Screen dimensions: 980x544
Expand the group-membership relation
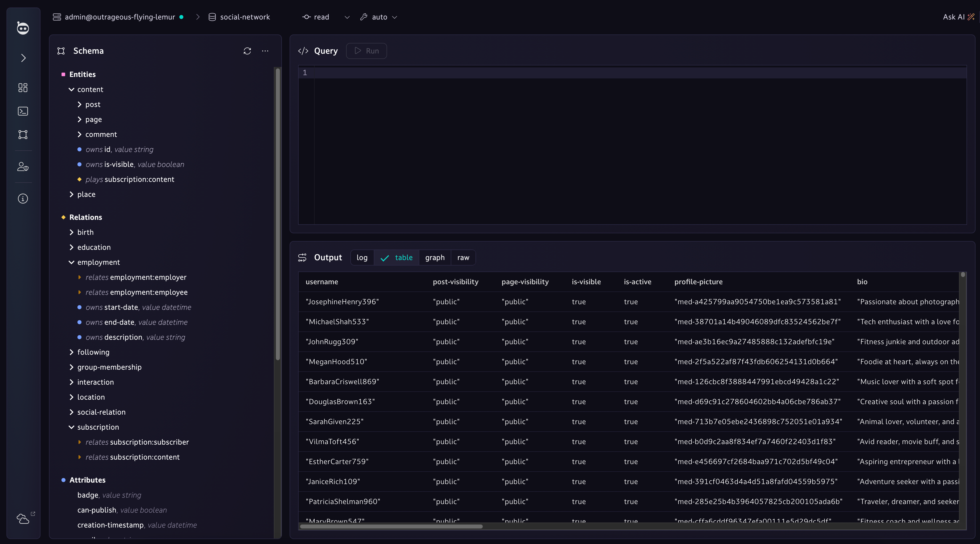point(71,367)
